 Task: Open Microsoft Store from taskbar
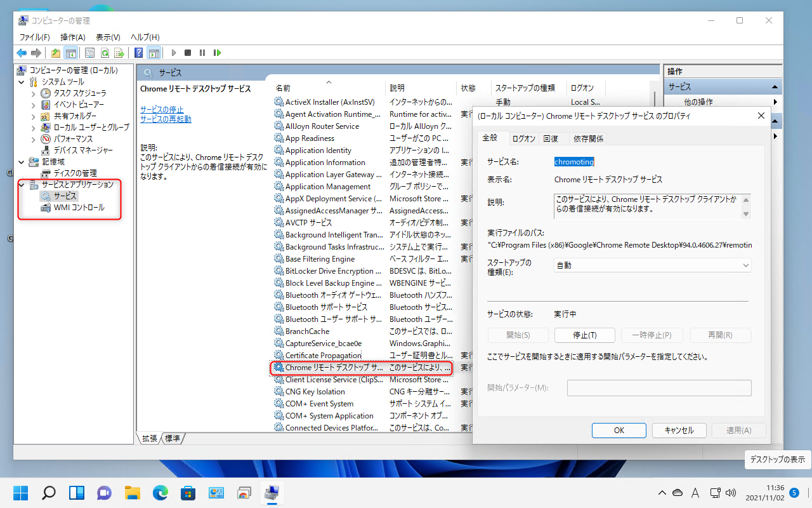coord(188,493)
